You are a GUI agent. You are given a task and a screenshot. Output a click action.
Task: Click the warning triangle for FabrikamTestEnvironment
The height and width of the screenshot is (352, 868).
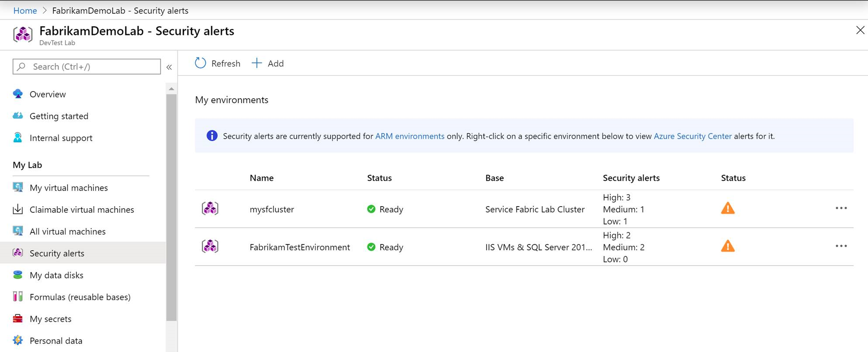point(728,246)
